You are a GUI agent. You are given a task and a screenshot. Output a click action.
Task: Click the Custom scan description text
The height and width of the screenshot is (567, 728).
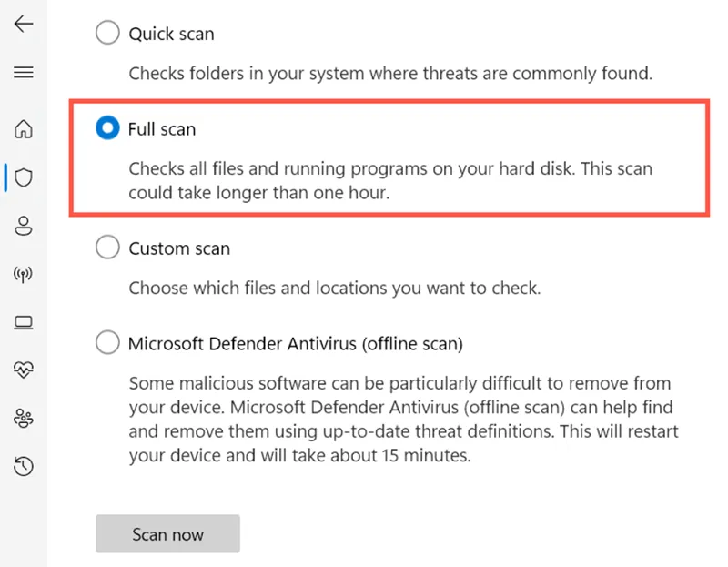[334, 289]
